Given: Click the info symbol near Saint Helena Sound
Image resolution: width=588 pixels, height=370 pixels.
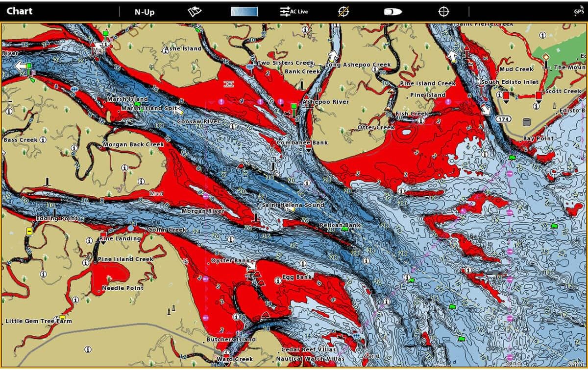Looking at the screenshot, I should coord(307,182).
